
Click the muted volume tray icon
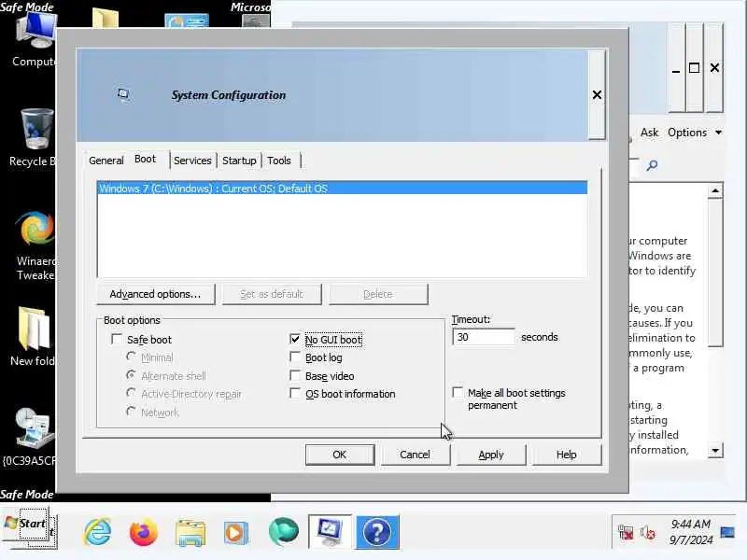pos(648,532)
